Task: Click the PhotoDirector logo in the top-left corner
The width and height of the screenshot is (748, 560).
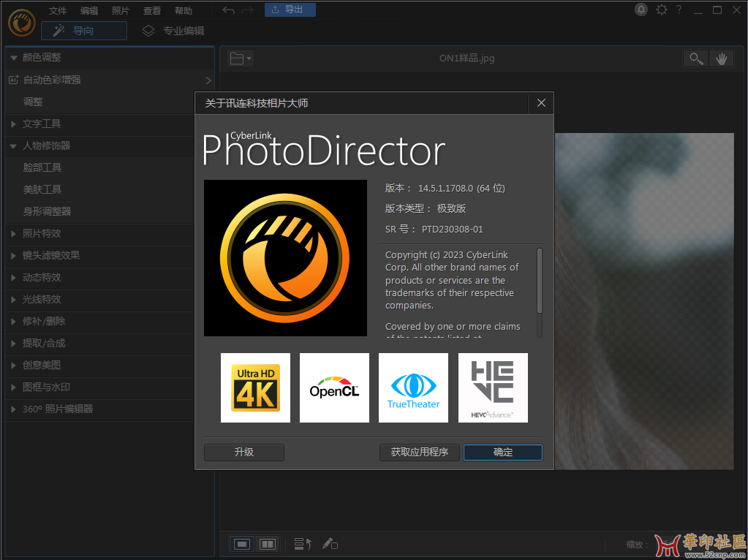Action: pos(21,23)
